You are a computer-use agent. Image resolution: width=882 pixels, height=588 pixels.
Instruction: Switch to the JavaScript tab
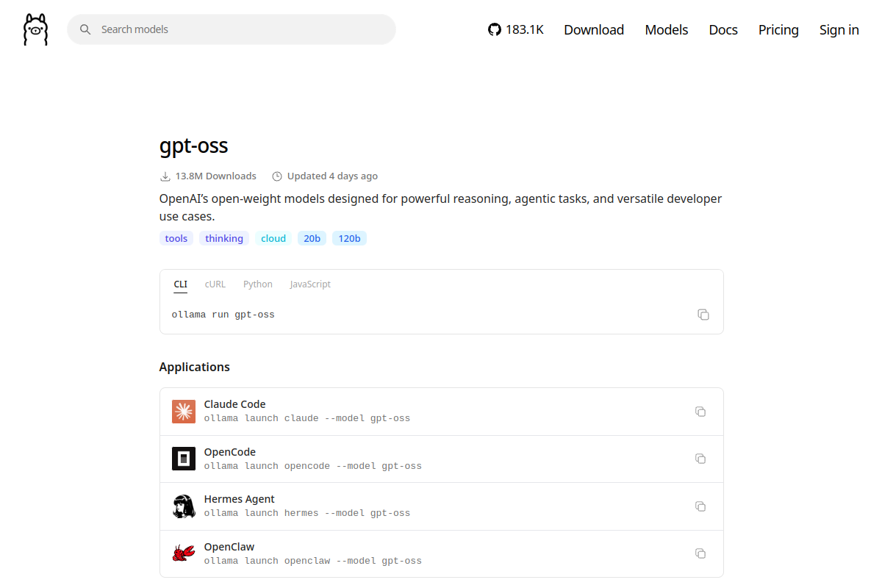310,284
